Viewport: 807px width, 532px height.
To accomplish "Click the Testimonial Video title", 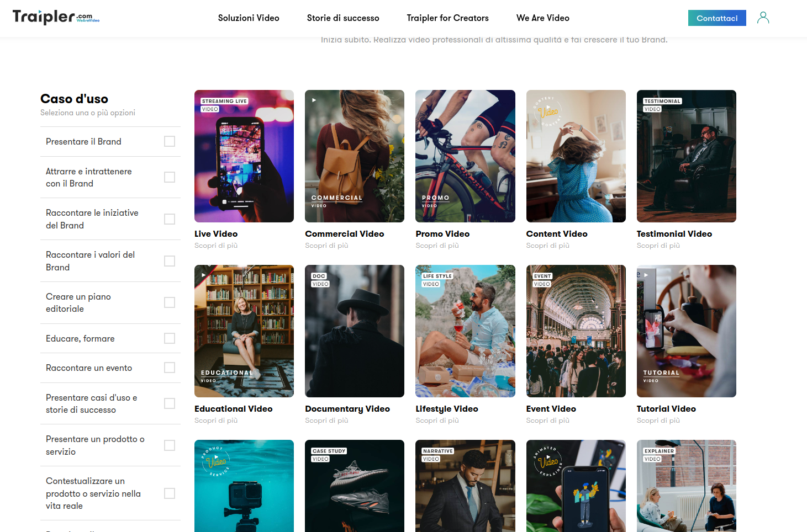I will click(x=674, y=234).
